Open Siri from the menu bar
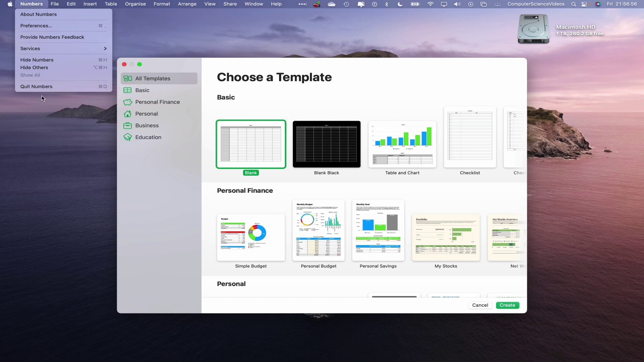The image size is (644, 362). (598, 4)
